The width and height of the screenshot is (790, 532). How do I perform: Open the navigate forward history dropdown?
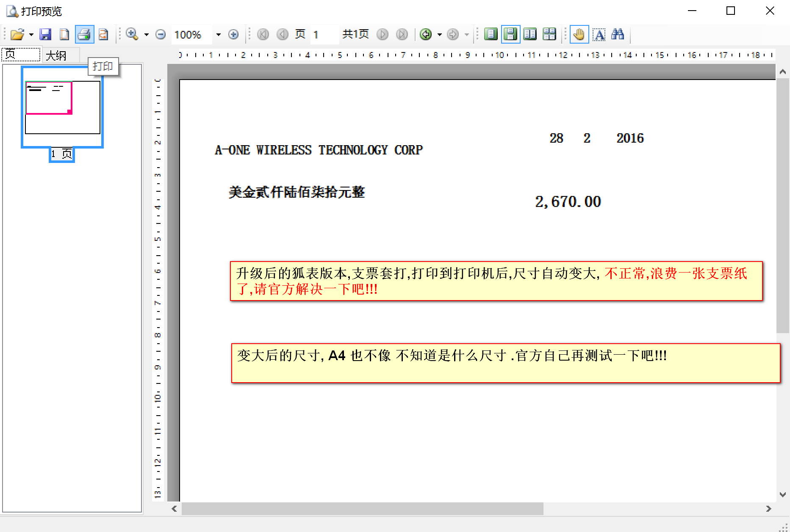466,35
